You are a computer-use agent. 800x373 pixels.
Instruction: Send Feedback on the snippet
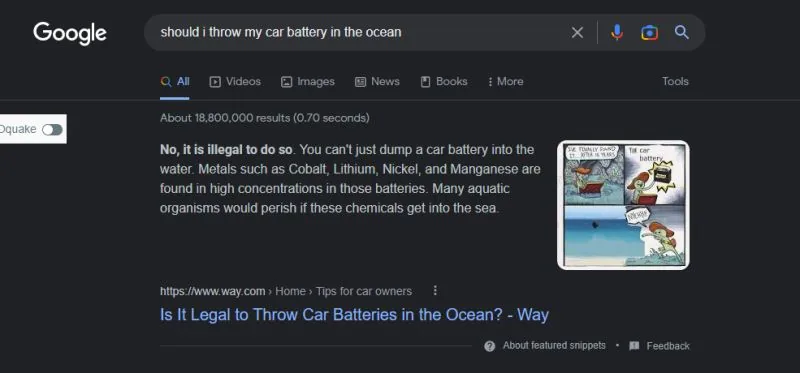tap(668, 346)
